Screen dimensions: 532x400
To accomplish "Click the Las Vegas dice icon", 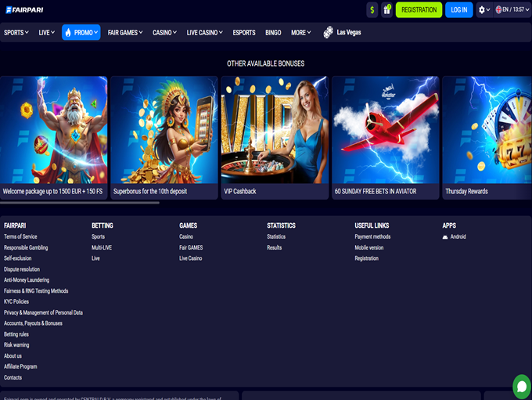I will (x=328, y=33).
